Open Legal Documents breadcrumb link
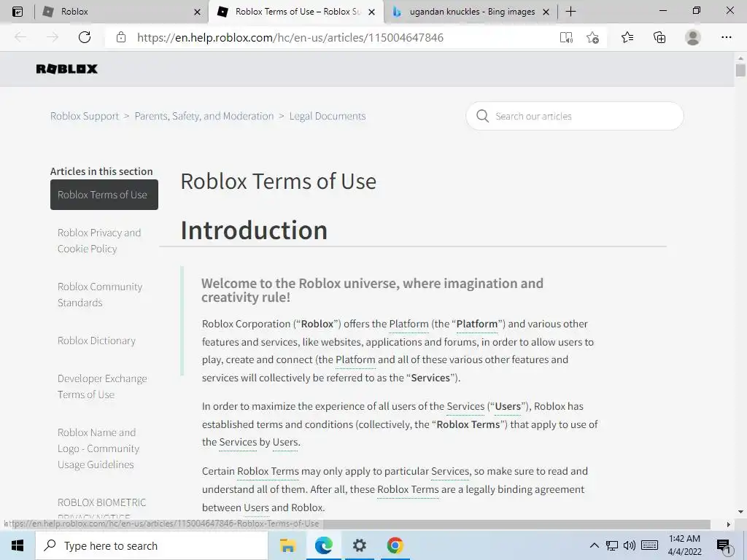747x560 pixels. (328, 116)
